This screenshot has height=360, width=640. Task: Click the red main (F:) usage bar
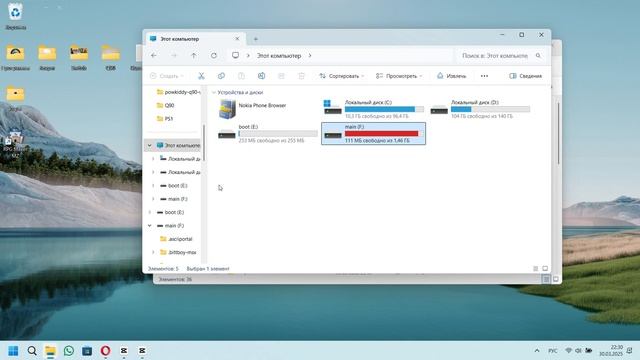pos(384,134)
